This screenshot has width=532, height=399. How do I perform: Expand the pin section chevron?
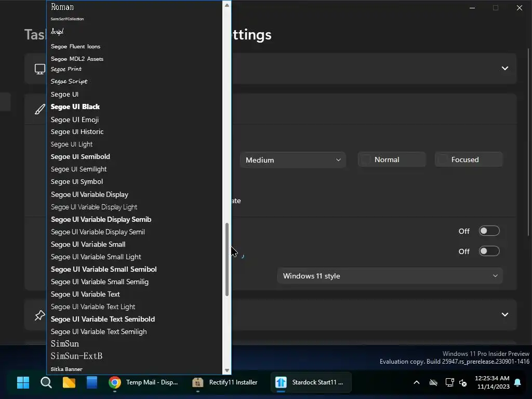[x=505, y=314]
